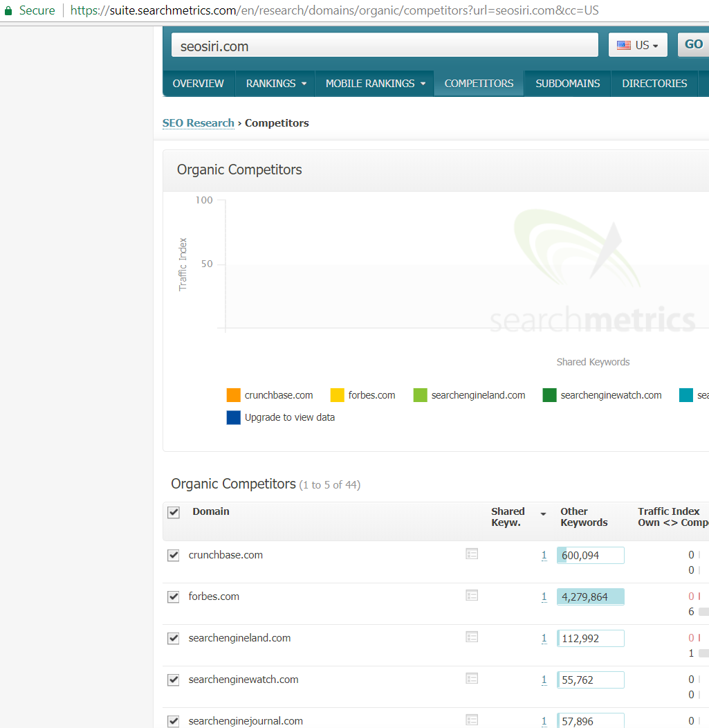
Task: Follow the SEO Research breadcrumb link
Action: tap(198, 123)
